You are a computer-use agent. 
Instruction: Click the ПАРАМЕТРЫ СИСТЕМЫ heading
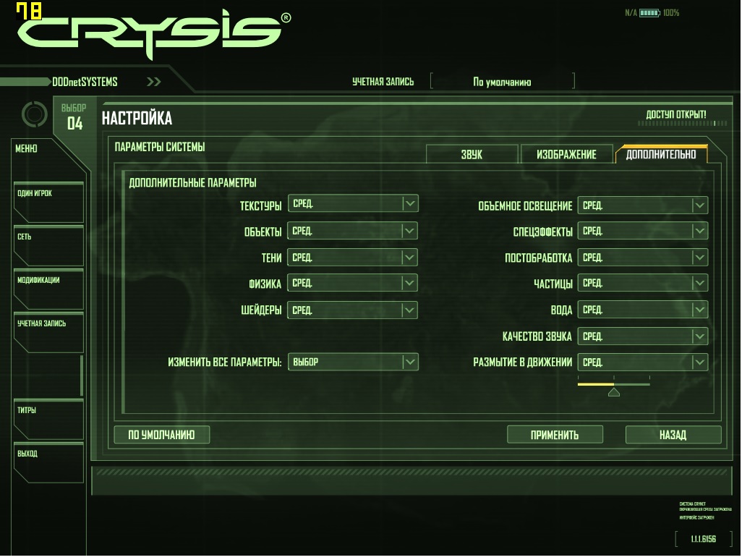point(160,147)
